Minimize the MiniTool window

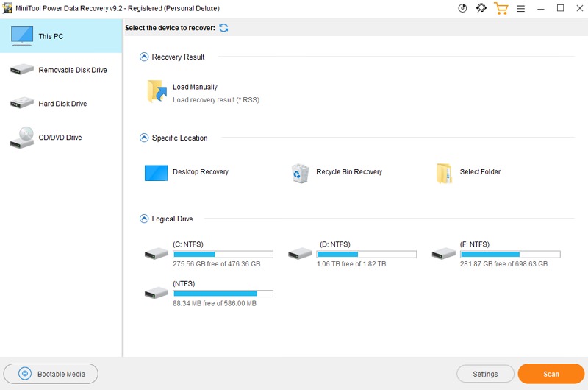click(541, 8)
